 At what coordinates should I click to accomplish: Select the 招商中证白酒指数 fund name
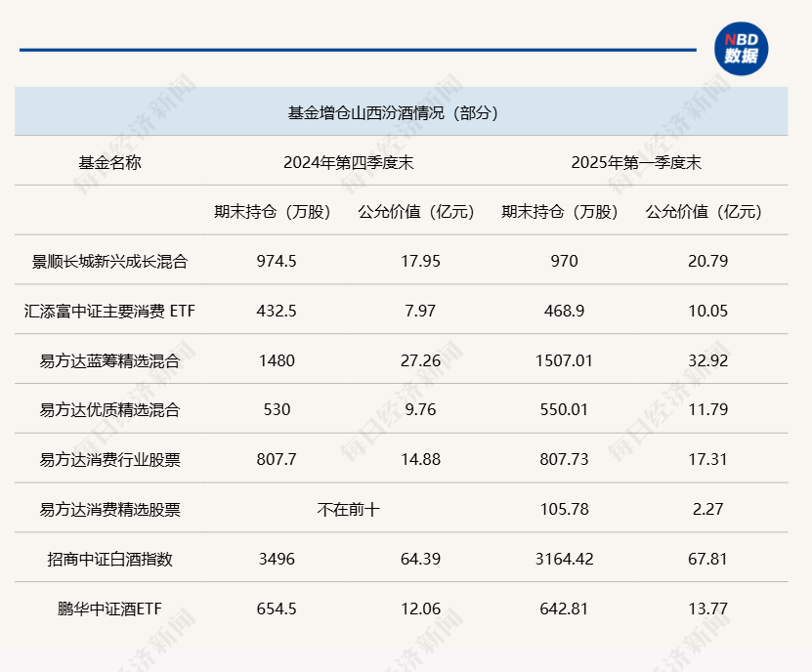click(x=109, y=559)
